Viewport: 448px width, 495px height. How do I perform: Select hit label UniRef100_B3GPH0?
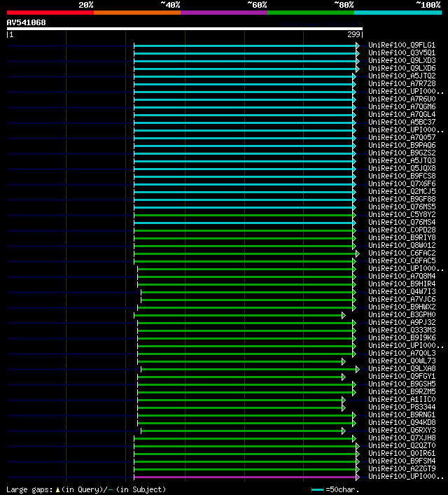coord(402,314)
